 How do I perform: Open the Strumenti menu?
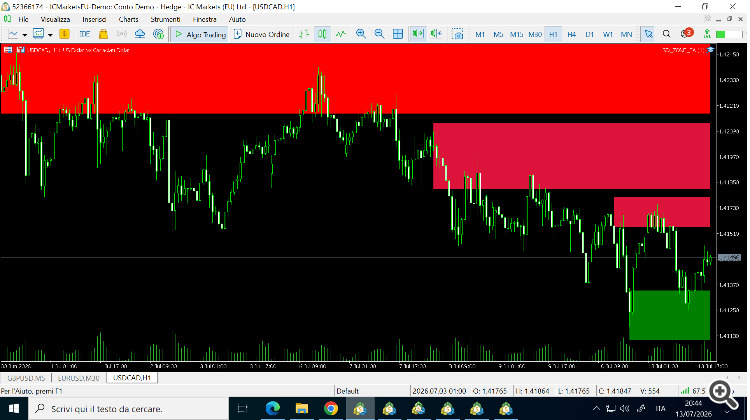(165, 20)
